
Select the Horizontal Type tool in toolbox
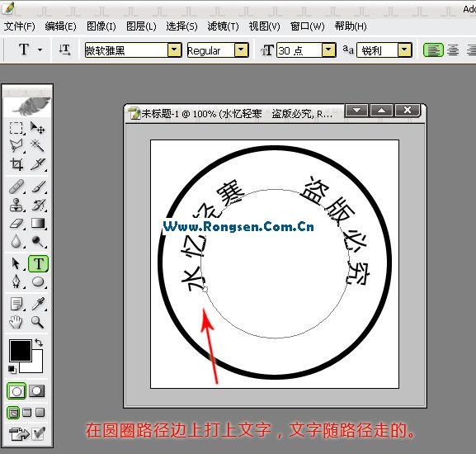38,263
